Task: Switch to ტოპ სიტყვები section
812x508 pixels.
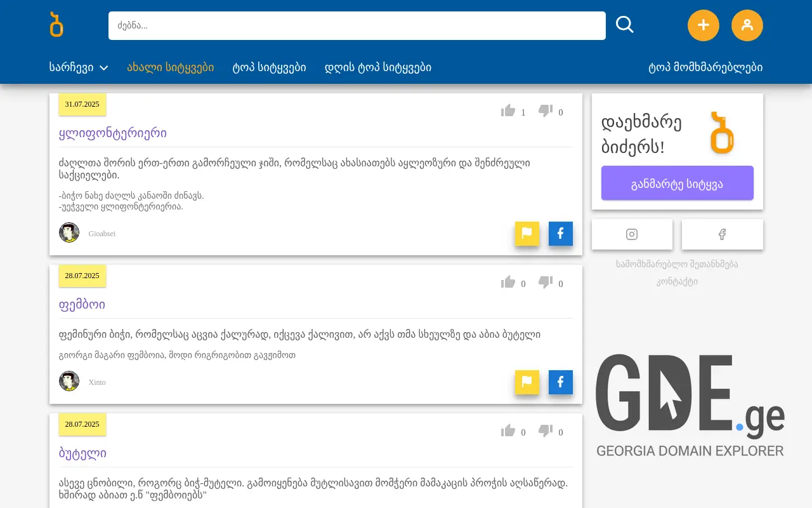Action: pyautogui.click(x=269, y=67)
